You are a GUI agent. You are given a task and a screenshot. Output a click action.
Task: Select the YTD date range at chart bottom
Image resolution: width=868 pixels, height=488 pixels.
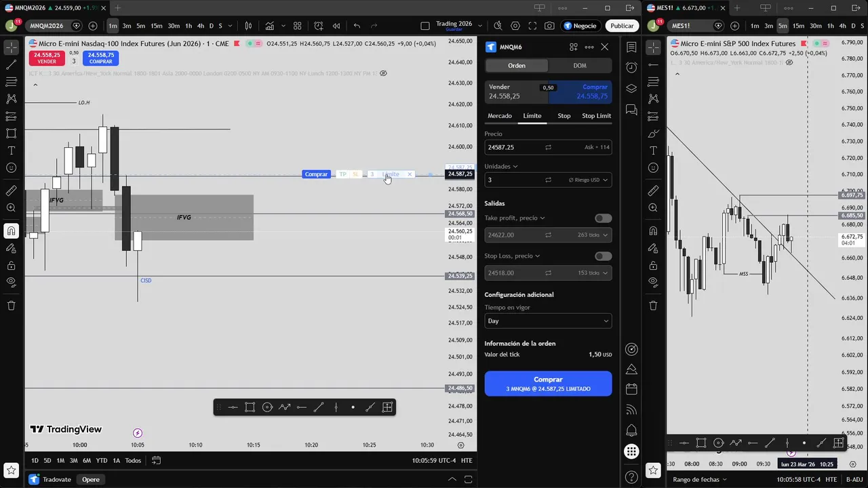101,460
